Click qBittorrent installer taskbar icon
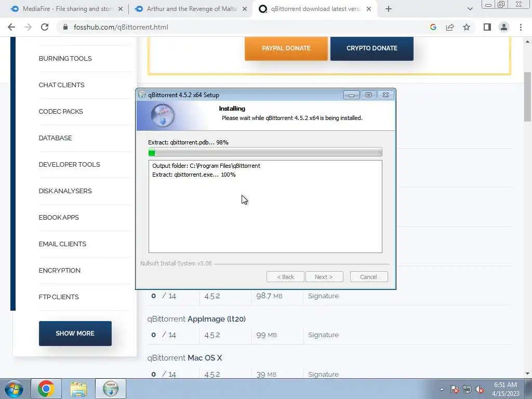Screen dimensions: 532x399 (x=111, y=389)
